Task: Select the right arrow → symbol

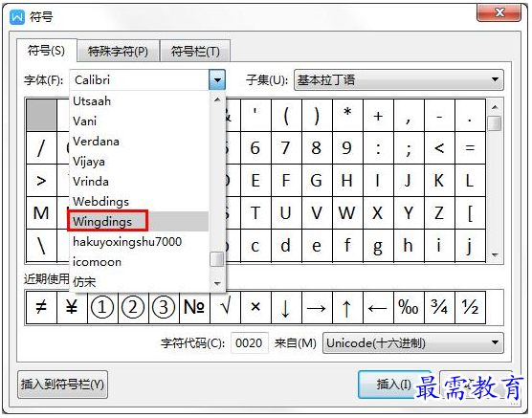Action: [x=317, y=307]
